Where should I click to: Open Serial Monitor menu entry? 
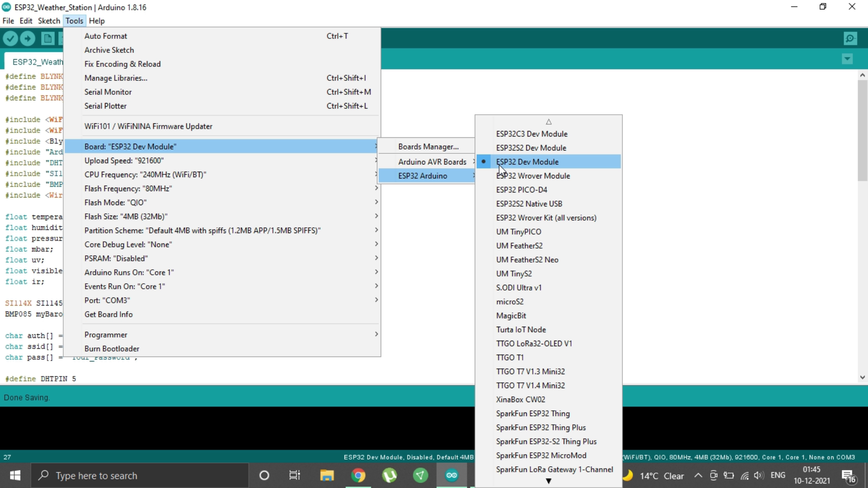tap(222, 92)
